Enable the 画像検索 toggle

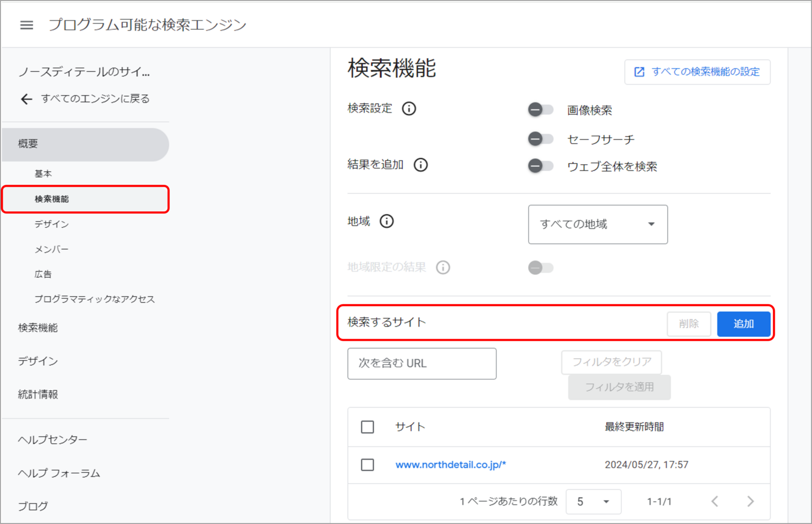pyautogui.click(x=540, y=110)
